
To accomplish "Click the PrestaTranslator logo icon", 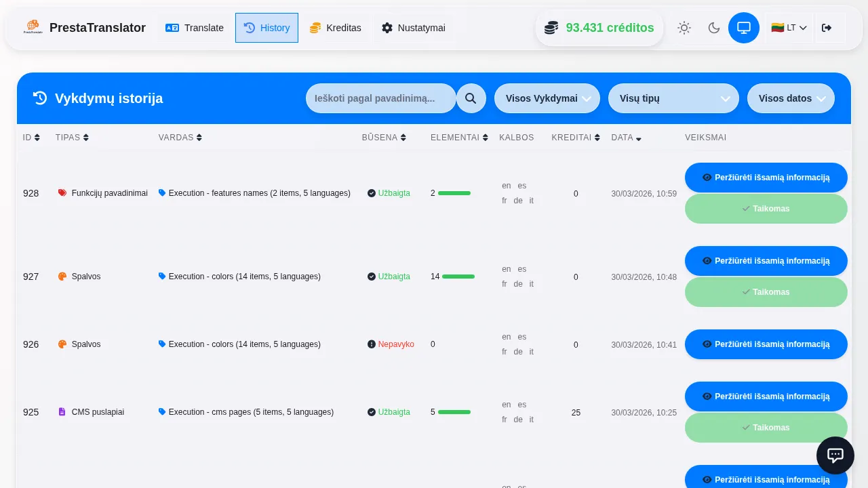I will click(x=33, y=28).
